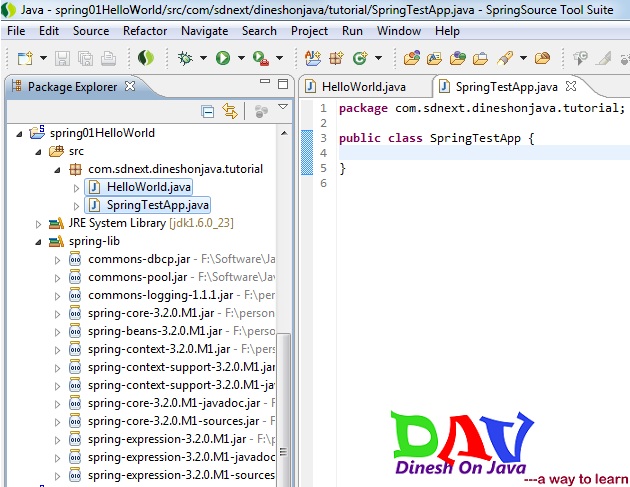Collapse the src folder node

coord(38,152)
